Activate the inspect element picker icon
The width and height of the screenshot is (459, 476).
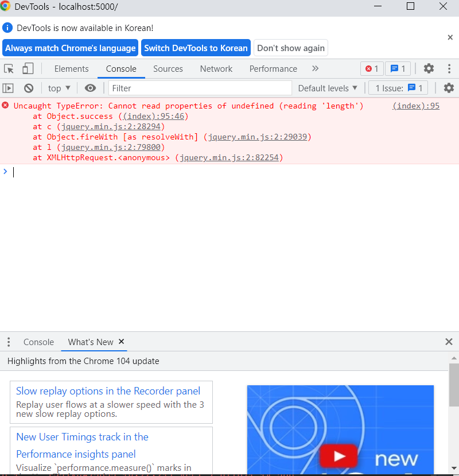9,69
